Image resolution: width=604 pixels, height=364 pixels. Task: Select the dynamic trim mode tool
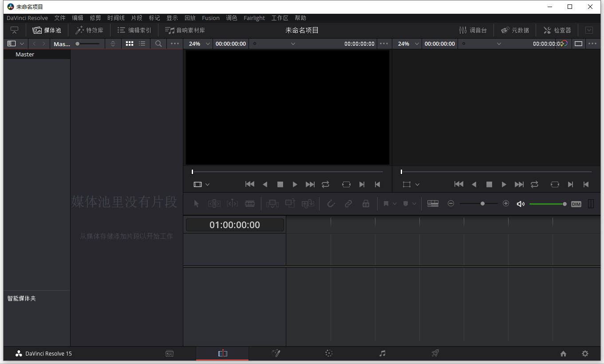click(232, 203)
